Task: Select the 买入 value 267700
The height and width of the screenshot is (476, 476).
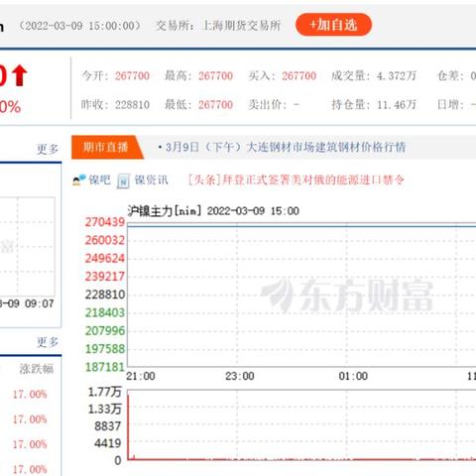Action: click(x=298, y=76)
